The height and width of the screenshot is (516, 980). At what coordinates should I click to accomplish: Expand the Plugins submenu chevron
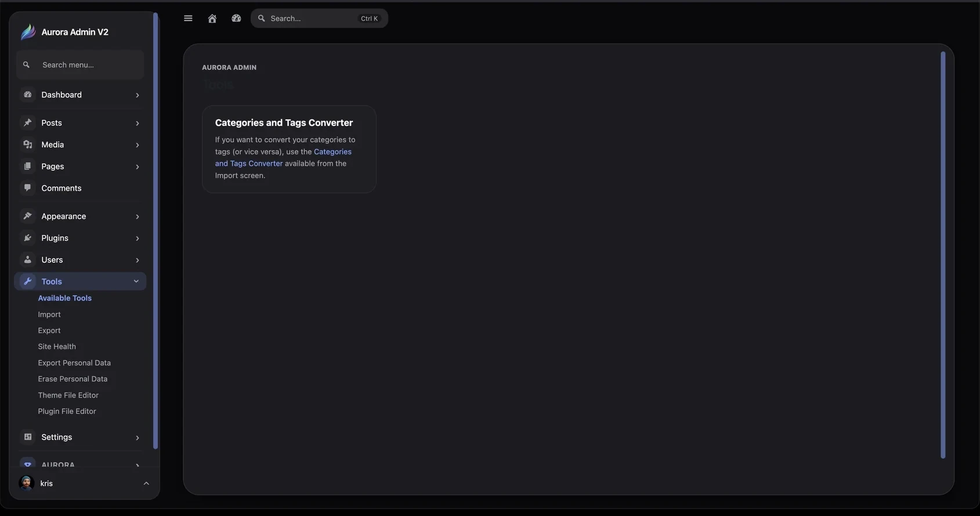(138, 238)
